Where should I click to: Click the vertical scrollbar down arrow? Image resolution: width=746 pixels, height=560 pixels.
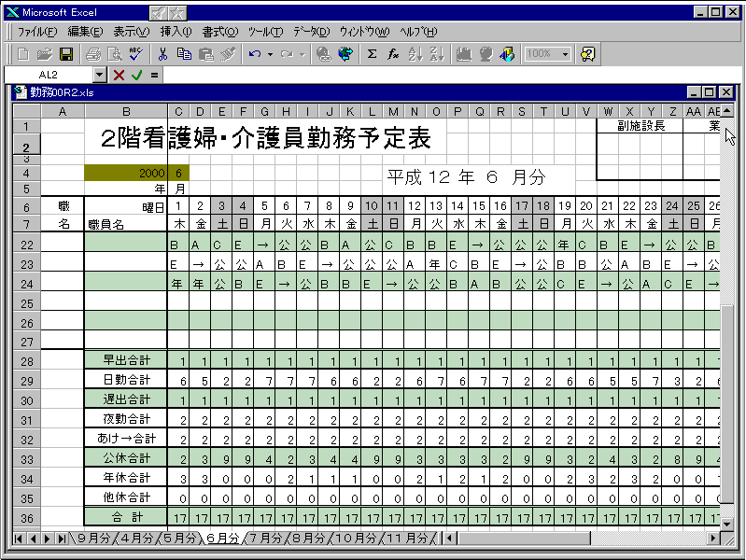click(x=726, y=522)
